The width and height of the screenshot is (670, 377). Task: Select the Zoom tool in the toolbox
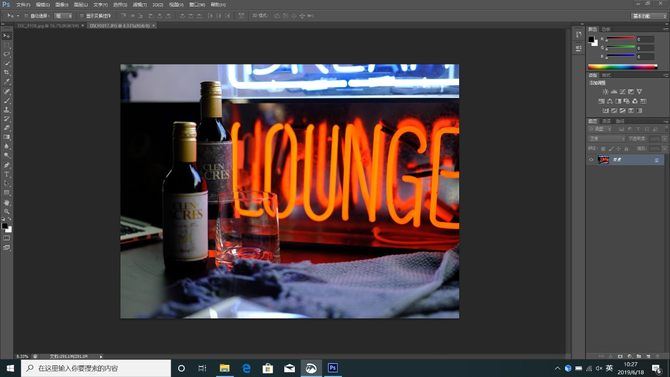coord(6,211)
